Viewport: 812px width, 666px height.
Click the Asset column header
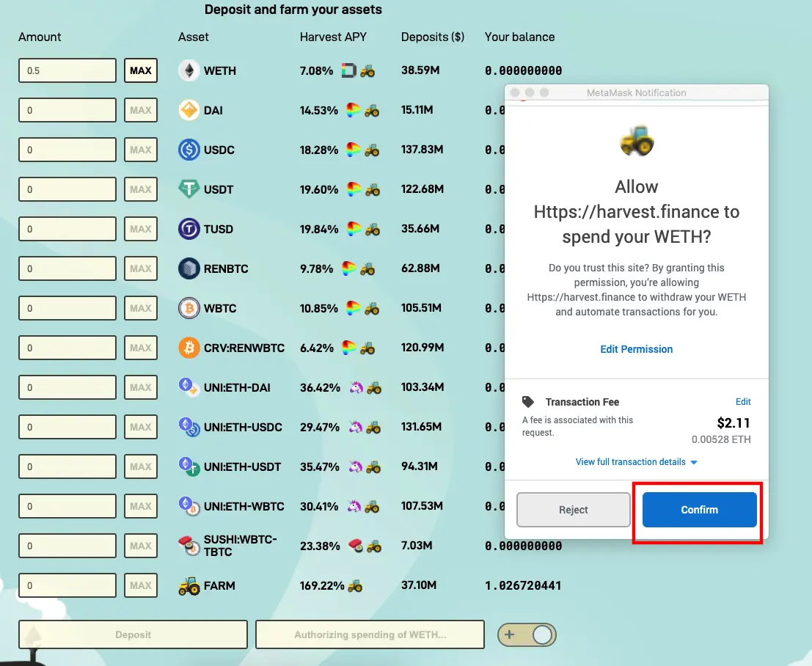point(193,37)
